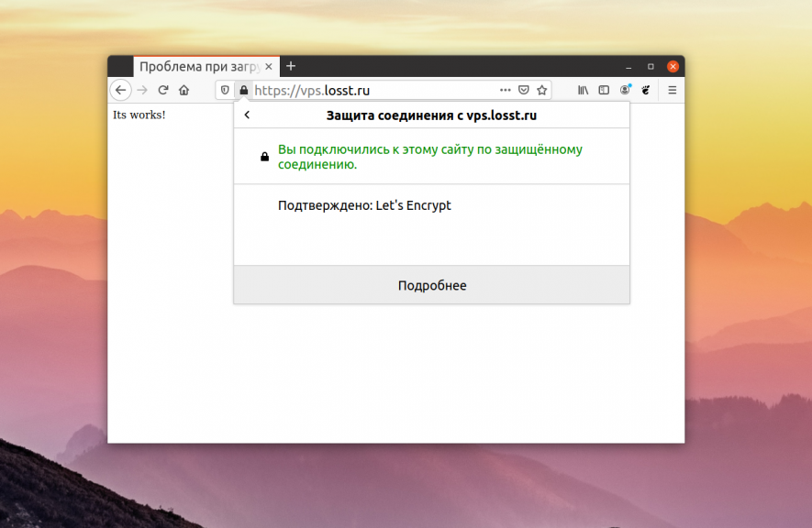This screenshot has width=812, height=528.
Task: Click the Подробнее button
Action: [432, 285]
